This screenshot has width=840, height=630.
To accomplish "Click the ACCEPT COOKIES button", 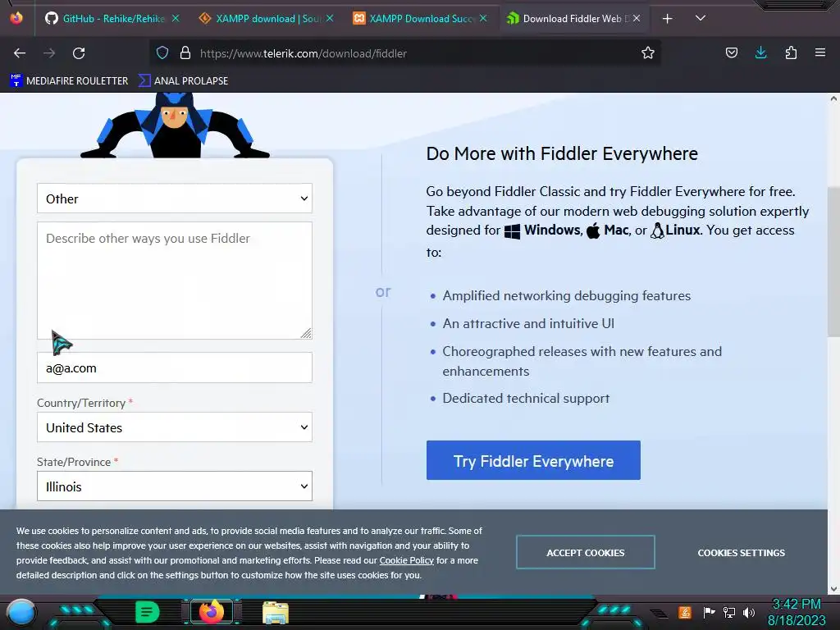I will coord(586,552).
